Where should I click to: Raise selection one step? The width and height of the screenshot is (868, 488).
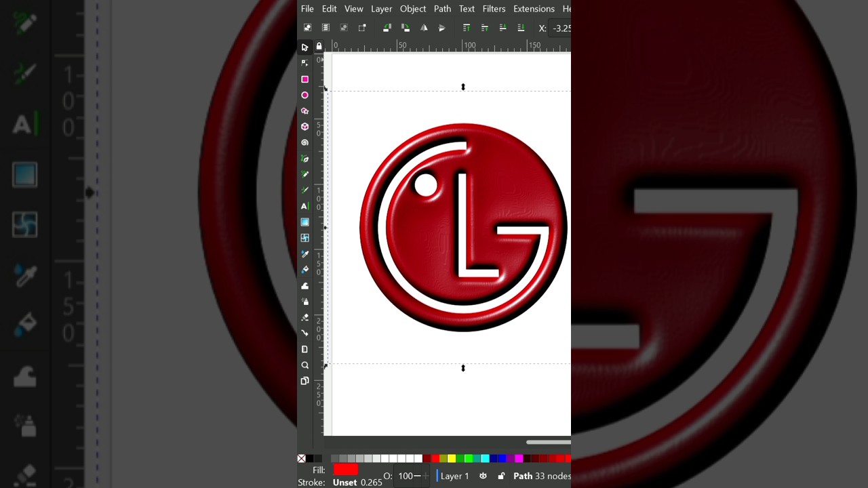click(x=485, y=28)
